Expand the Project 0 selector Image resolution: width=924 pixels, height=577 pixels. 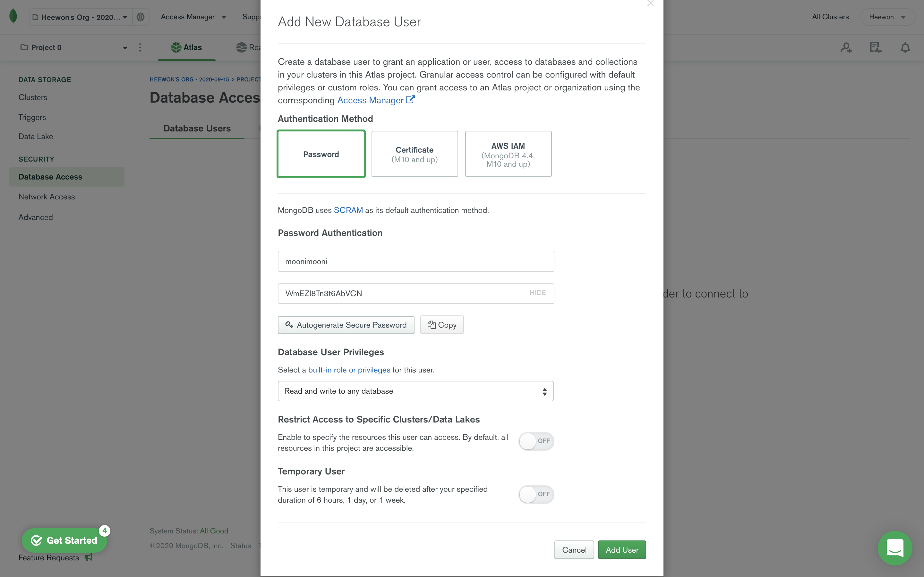(x=73, y=48)
